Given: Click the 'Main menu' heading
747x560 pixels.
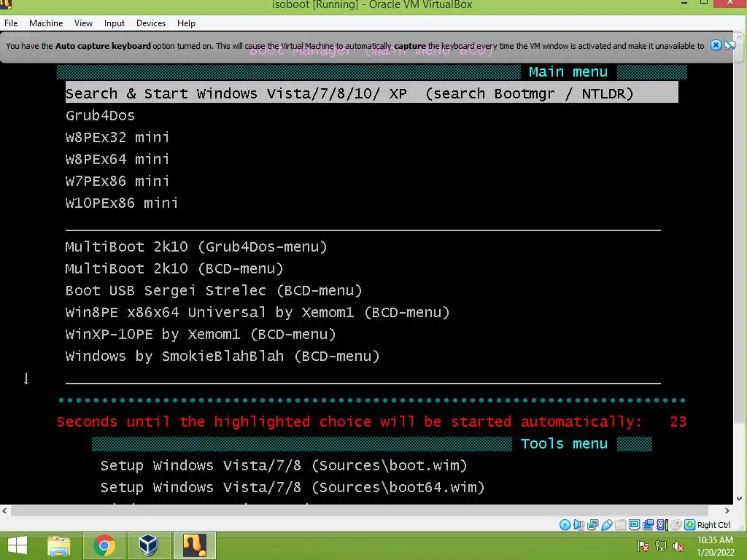Looking at the screenshot, I should coord(568,72).
